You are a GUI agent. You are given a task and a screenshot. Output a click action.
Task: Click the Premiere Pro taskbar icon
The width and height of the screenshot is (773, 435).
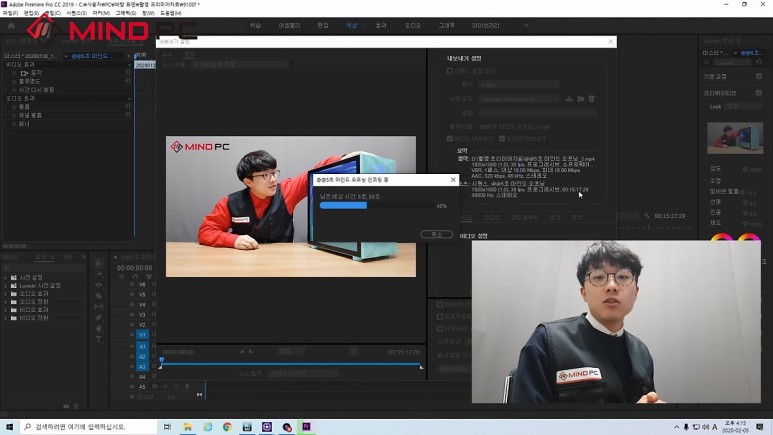[x=306, y=427]
